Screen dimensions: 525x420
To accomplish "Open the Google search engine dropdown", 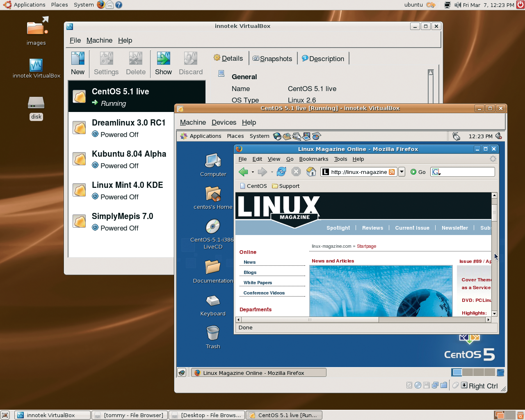I will click(436, 172).
